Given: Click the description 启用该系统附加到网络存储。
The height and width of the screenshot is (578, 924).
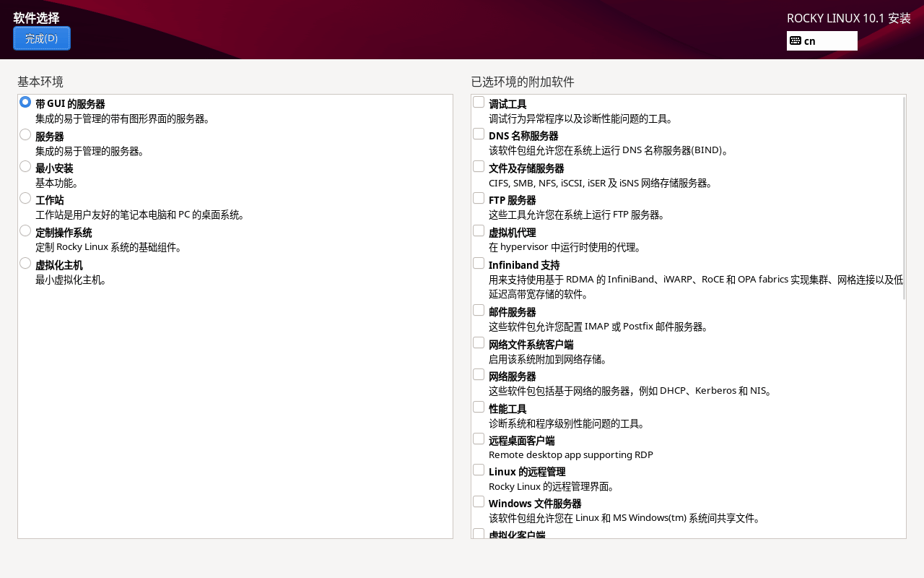Looking at the screenshot, I should 548,359.
